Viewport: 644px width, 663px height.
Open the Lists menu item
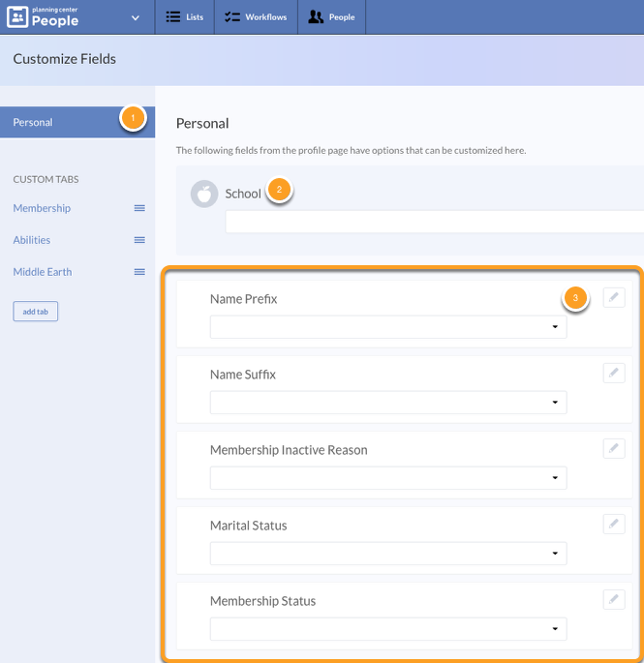click(x=185, y=16)
